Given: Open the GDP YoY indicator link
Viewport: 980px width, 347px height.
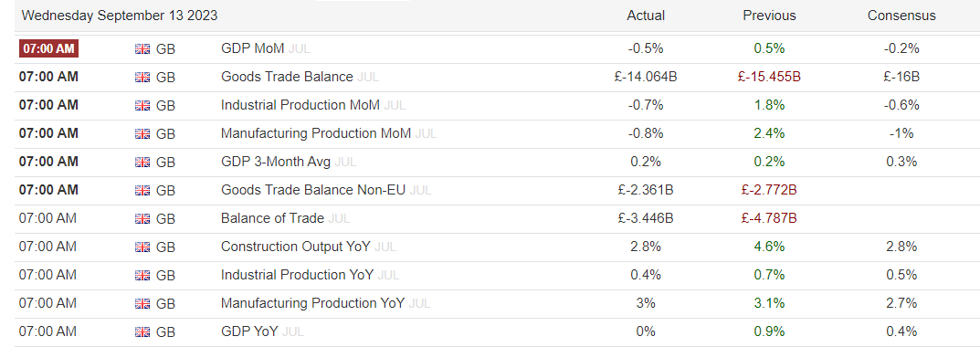Looking at the screenshot, I should 250,331.
